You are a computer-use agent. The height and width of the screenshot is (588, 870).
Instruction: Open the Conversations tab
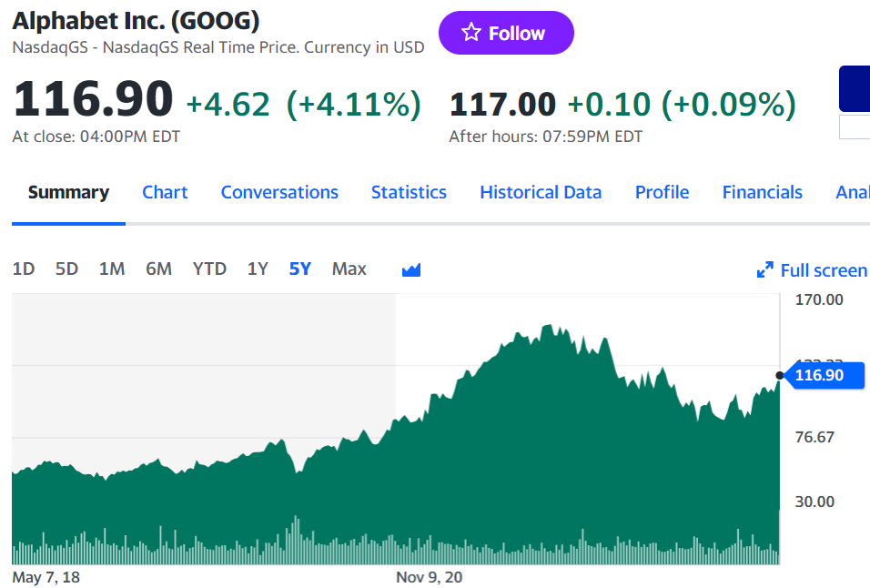(279, 192)
